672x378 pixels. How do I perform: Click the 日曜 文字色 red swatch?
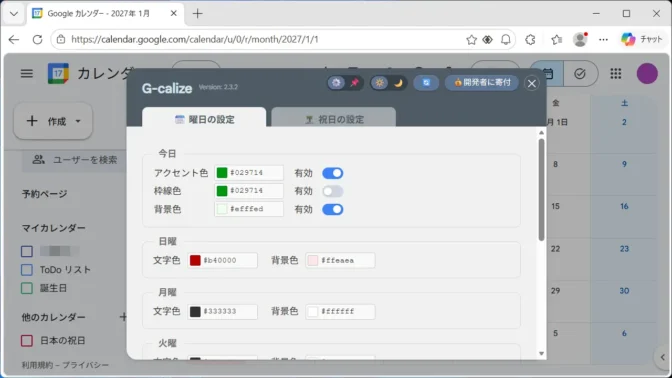click(195, 260)
